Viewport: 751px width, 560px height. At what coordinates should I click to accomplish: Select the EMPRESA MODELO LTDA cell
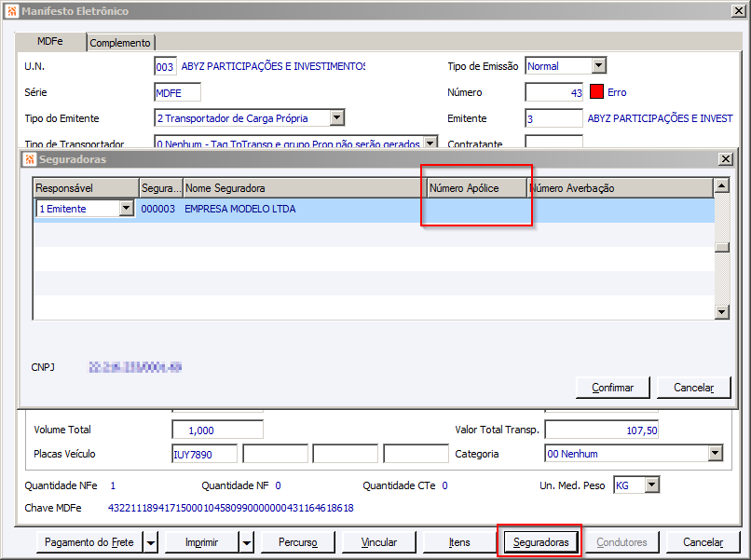pyautogui.click(x=305, y=209)
